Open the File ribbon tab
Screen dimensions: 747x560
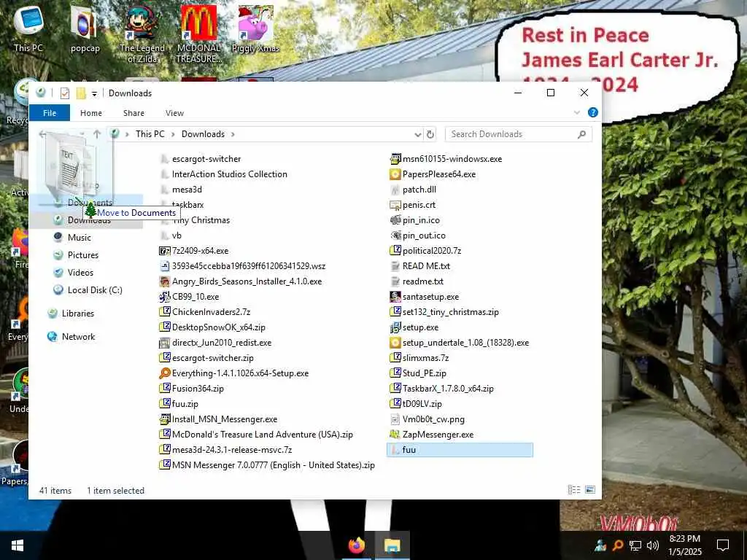click(50, 113)
